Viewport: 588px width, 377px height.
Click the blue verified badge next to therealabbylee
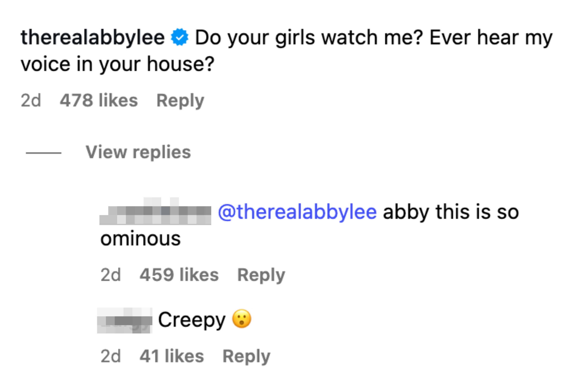pos(180,37)
